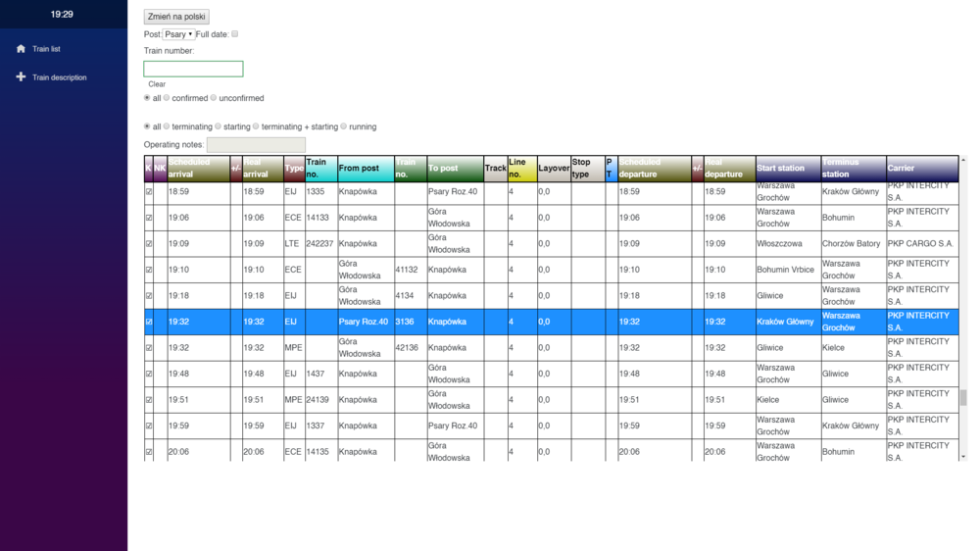Click the Line no. column header
980x551 pixels.
[522, 169]
